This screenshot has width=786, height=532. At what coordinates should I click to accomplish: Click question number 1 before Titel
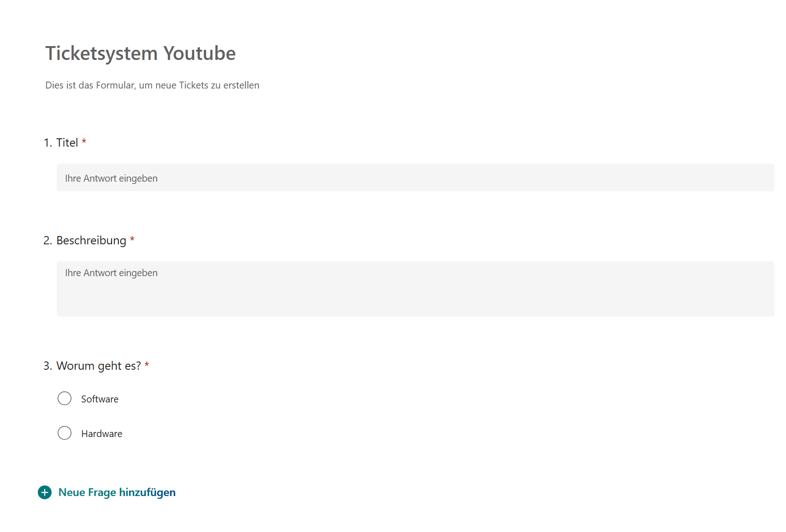[47, 143]
